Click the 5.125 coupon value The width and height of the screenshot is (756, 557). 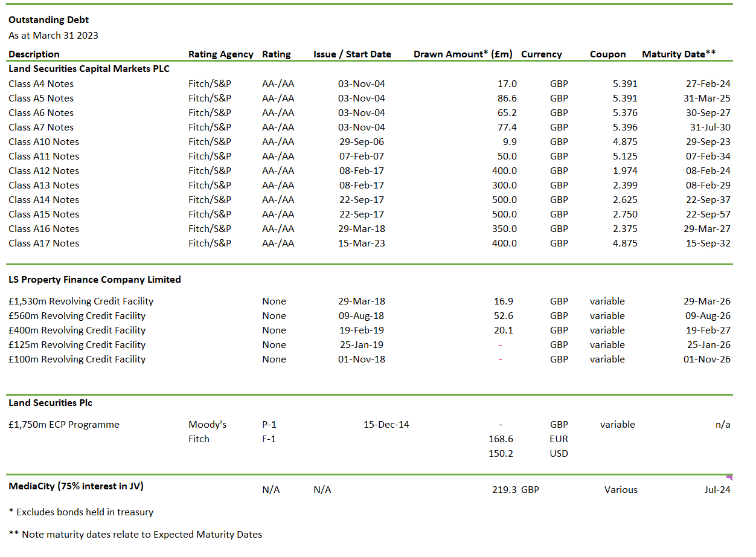point(625,156)
